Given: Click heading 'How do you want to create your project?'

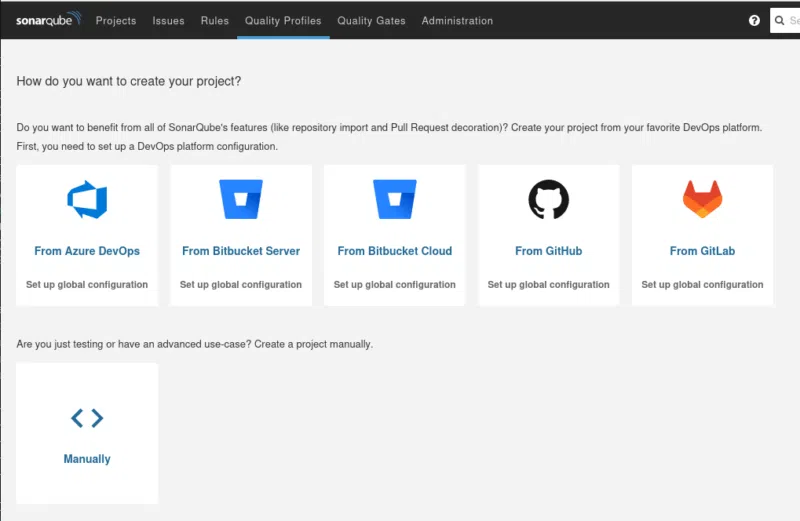Looking at the screenshot, I should 129,81.
